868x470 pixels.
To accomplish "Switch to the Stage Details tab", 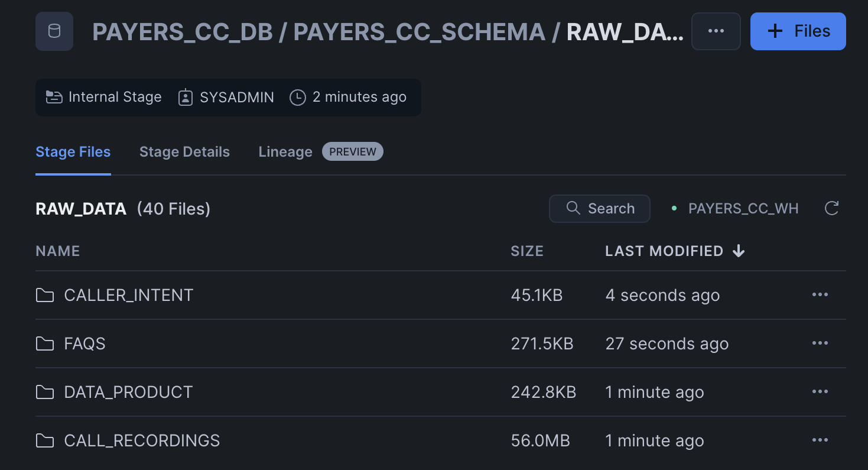I will tap(184, 151).
